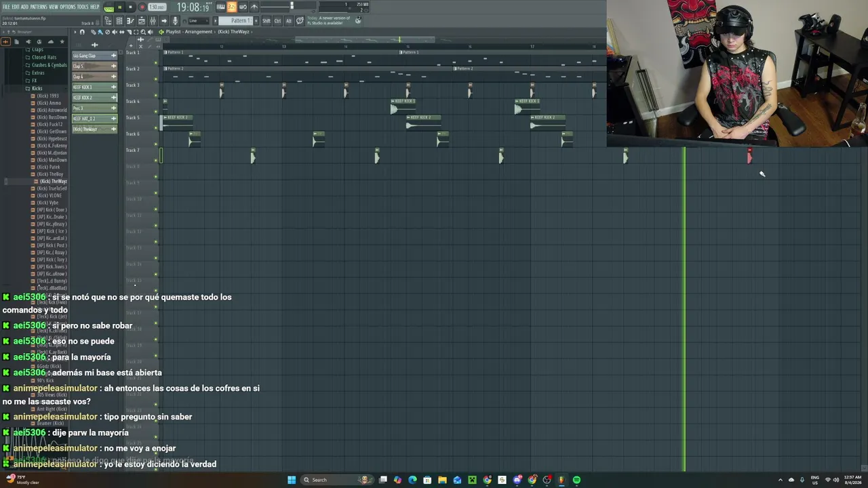Select Clap 5 in the picker
The width and height of the screenshot is (868, 488).
tap(94, 66)
